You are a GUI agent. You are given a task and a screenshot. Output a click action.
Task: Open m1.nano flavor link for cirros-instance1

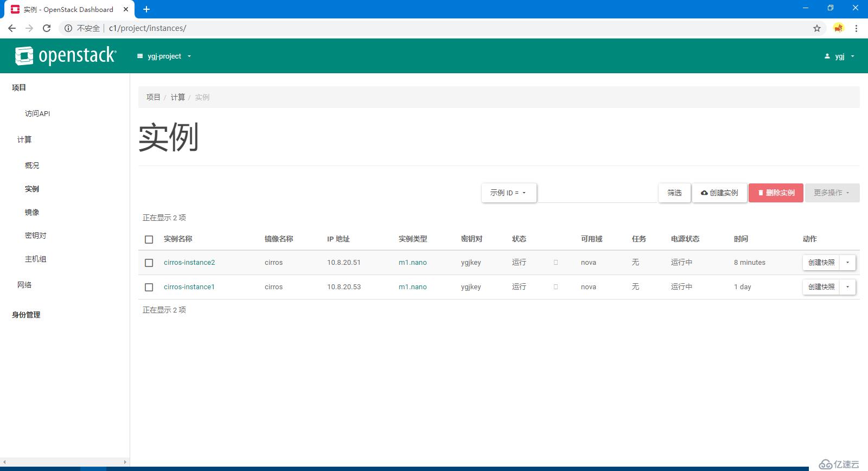pyautogui.click(x=413, y=287)
